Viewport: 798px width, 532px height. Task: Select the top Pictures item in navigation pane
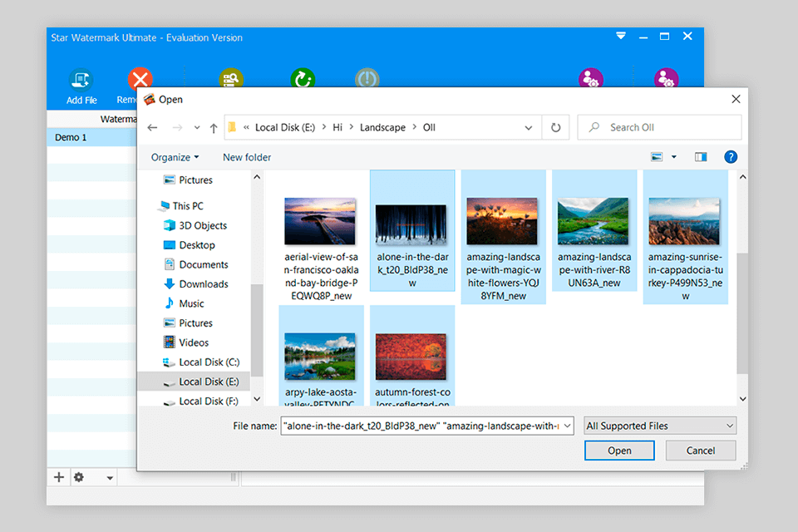pyautogui.click(x=195, y=180)
